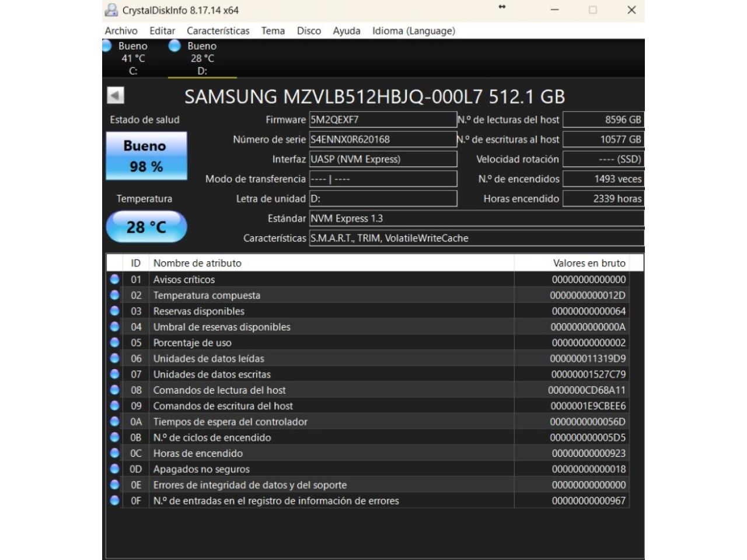Open the Ayuda menu
747x560 pixels.
tap(347, 31)
